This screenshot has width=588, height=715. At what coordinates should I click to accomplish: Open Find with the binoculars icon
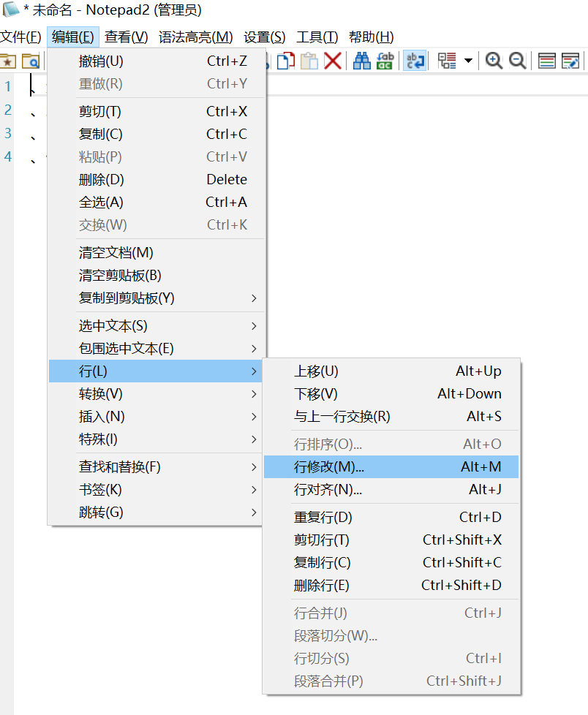(x=362, y=61)
